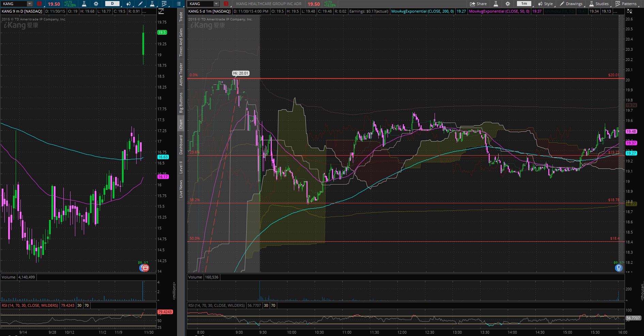
Task: Click left chart RSI Wilders study label
Action: tap(30, 305)
